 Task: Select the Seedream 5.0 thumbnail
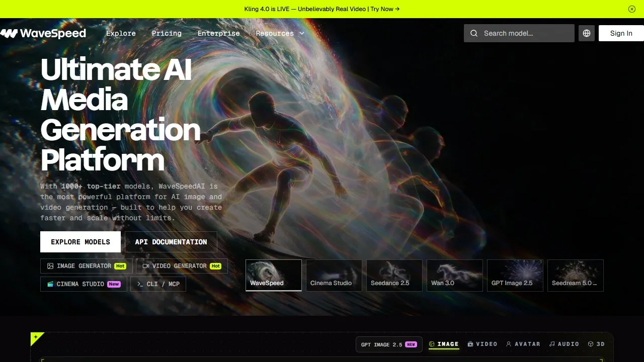click(576, 276)
